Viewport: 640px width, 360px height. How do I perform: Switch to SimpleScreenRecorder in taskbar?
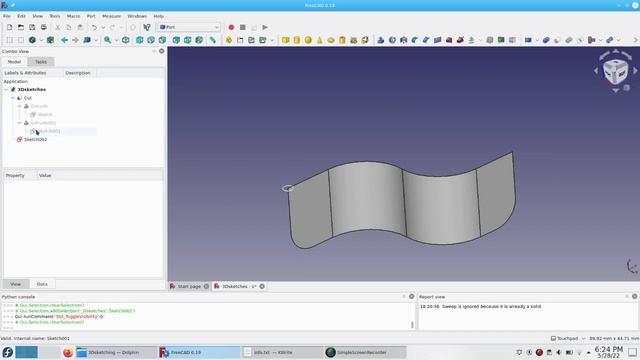(x=365, y=352)
